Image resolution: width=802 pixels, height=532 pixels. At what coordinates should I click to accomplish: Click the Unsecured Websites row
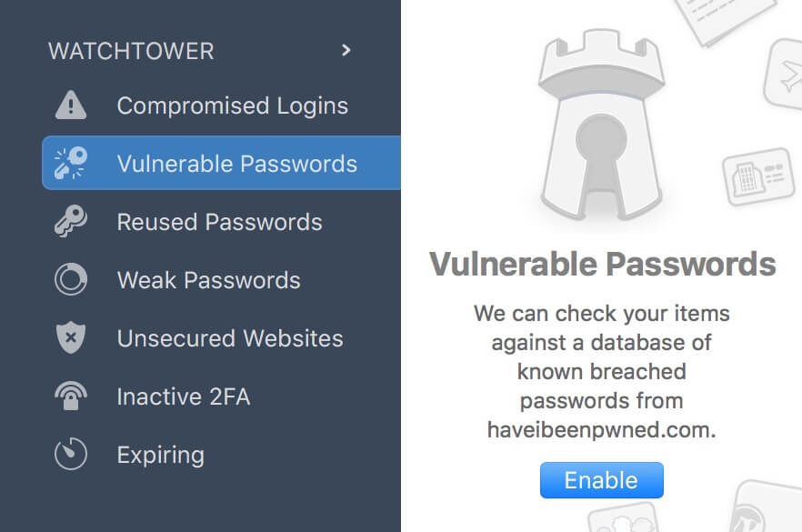tap(229, 338)
